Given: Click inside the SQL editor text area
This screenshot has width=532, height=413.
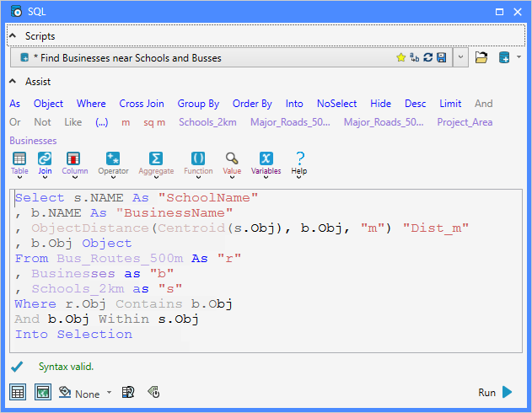Looking at the screenshot, I should [x=266, y=271].
